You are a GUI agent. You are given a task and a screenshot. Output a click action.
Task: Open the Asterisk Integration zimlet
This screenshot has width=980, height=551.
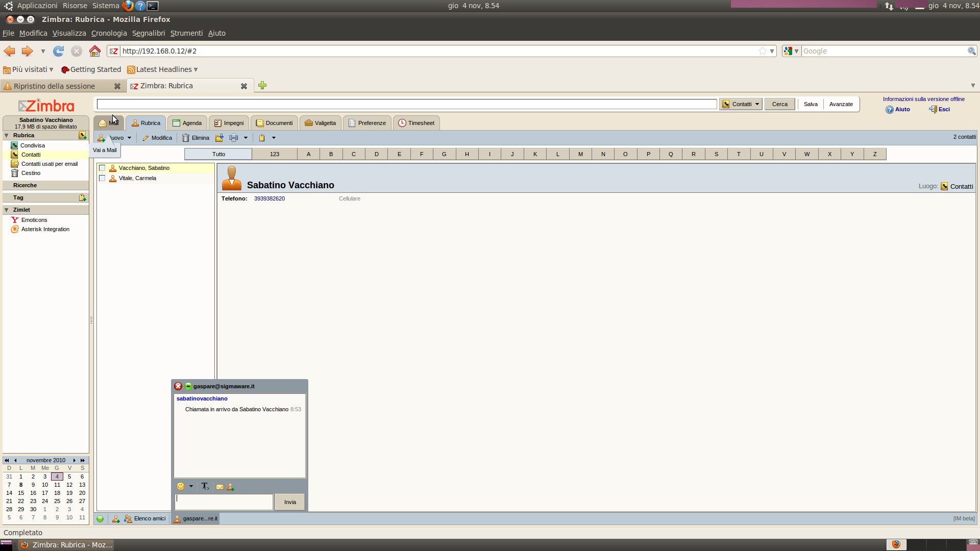pos(45,230)
